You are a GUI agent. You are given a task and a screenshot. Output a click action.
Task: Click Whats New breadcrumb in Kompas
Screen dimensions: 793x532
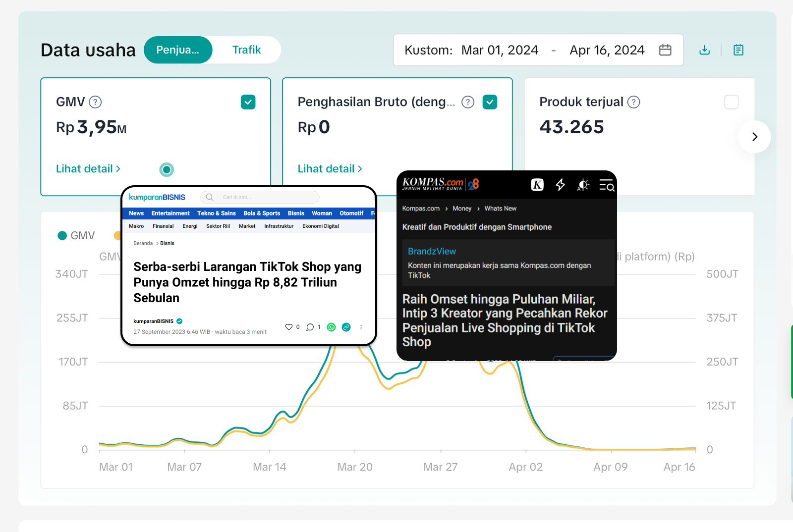500,209
